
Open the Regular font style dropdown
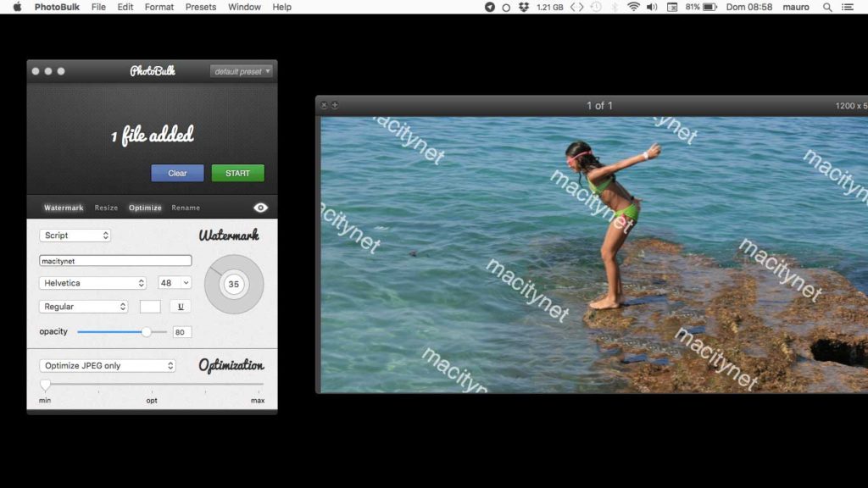point(83,307)
